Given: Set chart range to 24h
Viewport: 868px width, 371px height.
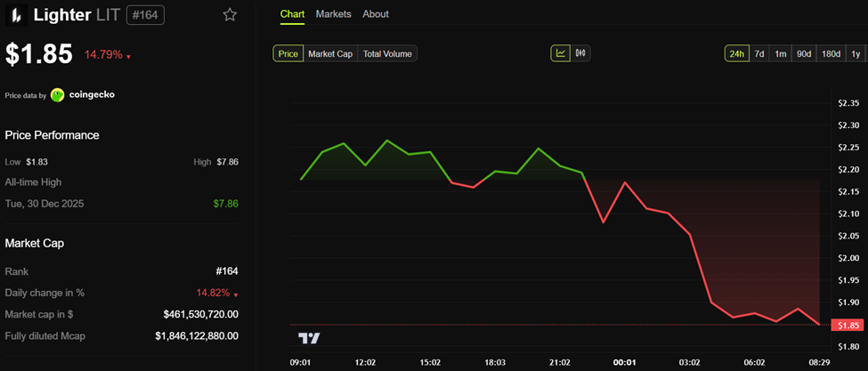Looking at the screenshot, I should click(737, 53).
